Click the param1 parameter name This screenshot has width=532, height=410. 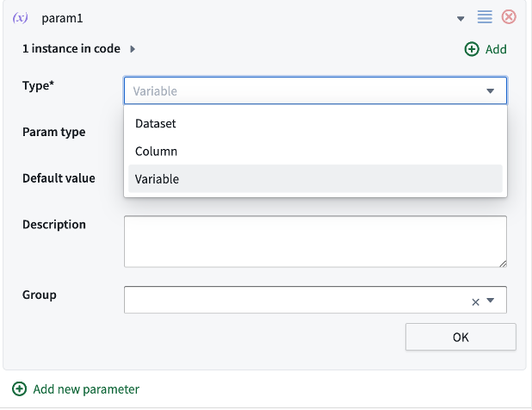pos(63,18)
